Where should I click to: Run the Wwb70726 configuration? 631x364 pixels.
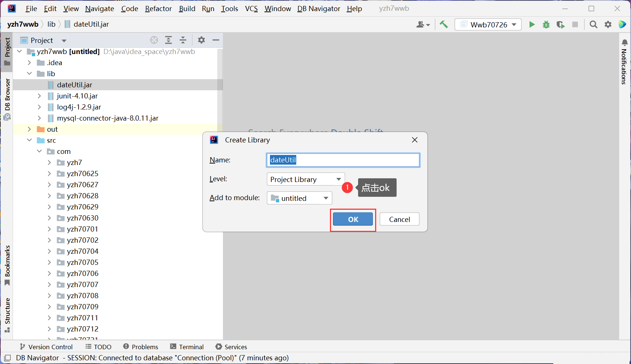point(532,24)
